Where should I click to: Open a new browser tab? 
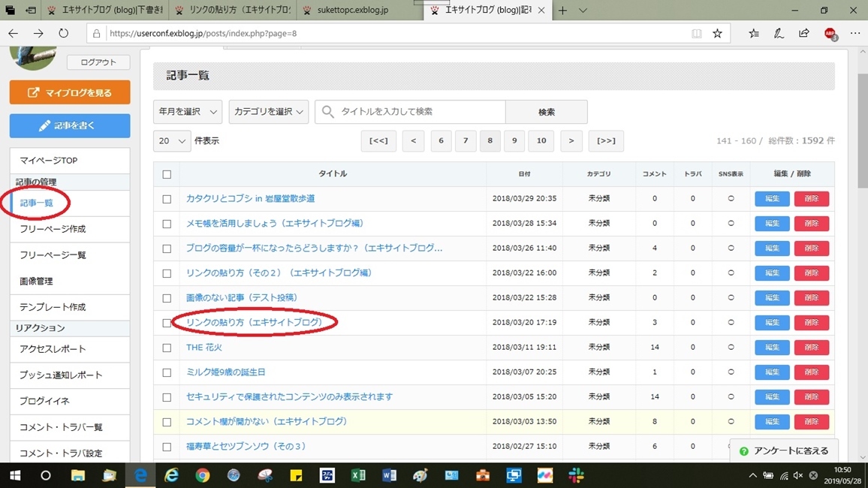tap(562, 10)
